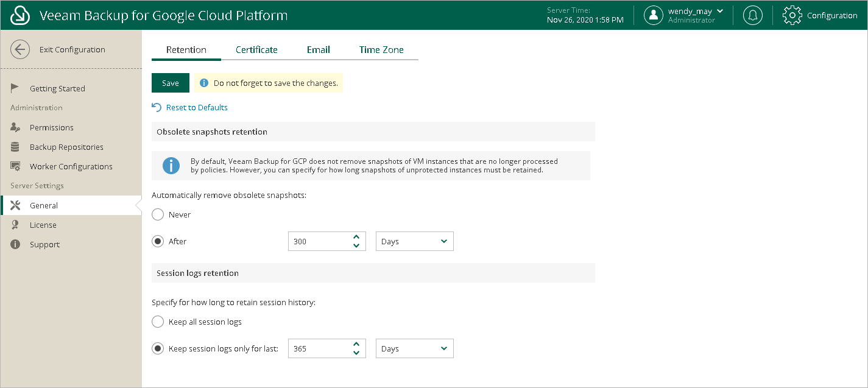Switch to the Retention tab

tap(186, 50)
